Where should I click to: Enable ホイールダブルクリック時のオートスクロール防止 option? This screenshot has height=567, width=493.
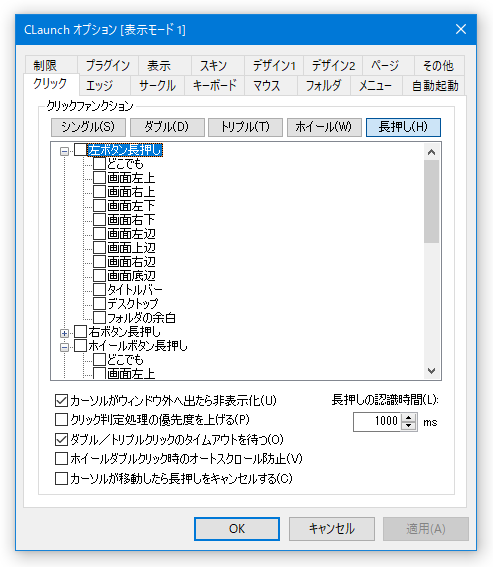[x=61, y=459]
